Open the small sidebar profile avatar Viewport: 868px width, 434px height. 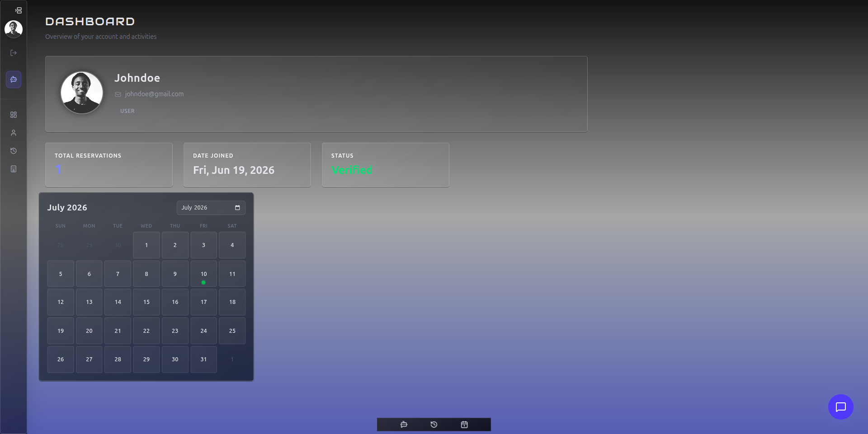point(14,29)
